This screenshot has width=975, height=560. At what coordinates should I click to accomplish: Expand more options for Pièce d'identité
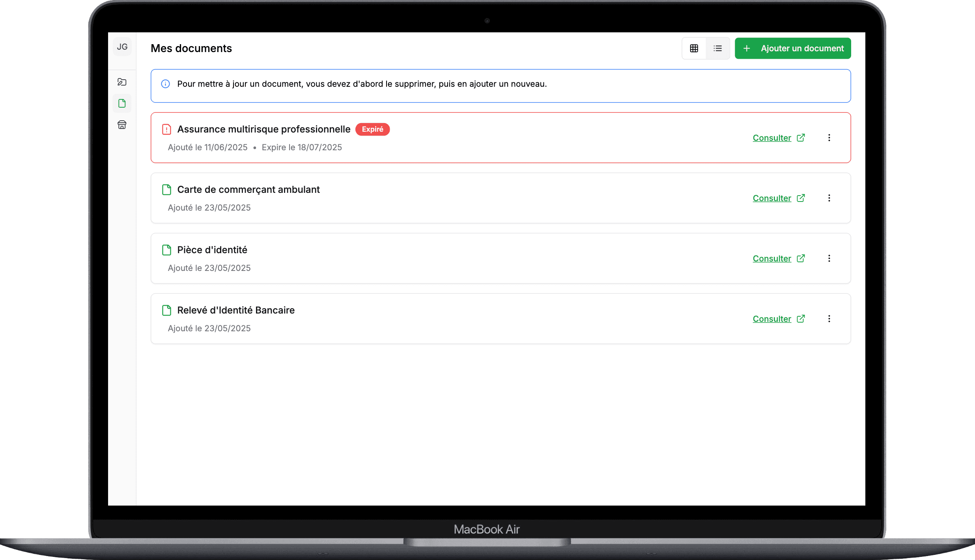[829, 258]
